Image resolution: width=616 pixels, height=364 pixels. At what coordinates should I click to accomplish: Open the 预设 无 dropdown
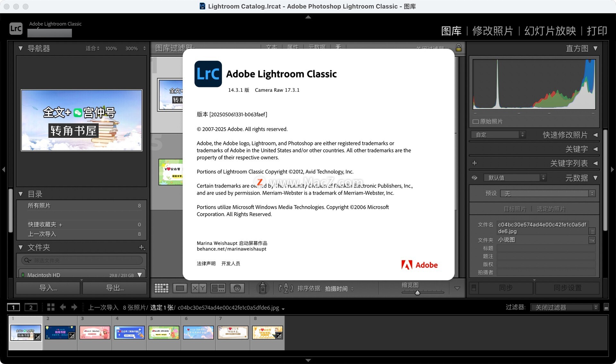[x=548, y=193]
